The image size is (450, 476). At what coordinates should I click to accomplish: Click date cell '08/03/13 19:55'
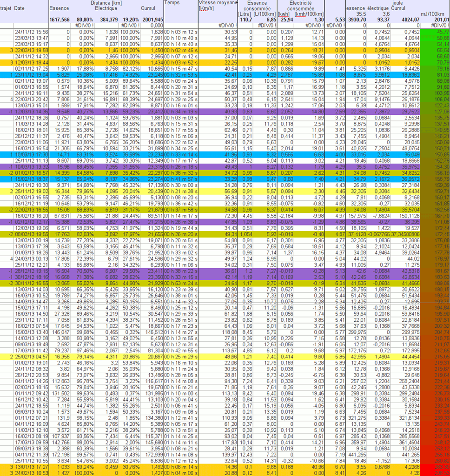(x=31, y=234)
